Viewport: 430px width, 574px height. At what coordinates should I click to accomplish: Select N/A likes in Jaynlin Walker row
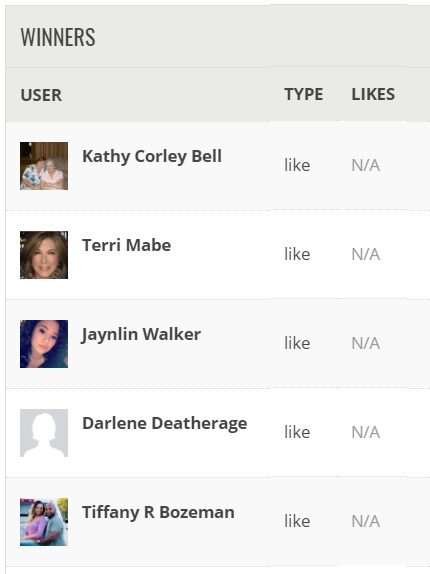(x=366, y=343)
